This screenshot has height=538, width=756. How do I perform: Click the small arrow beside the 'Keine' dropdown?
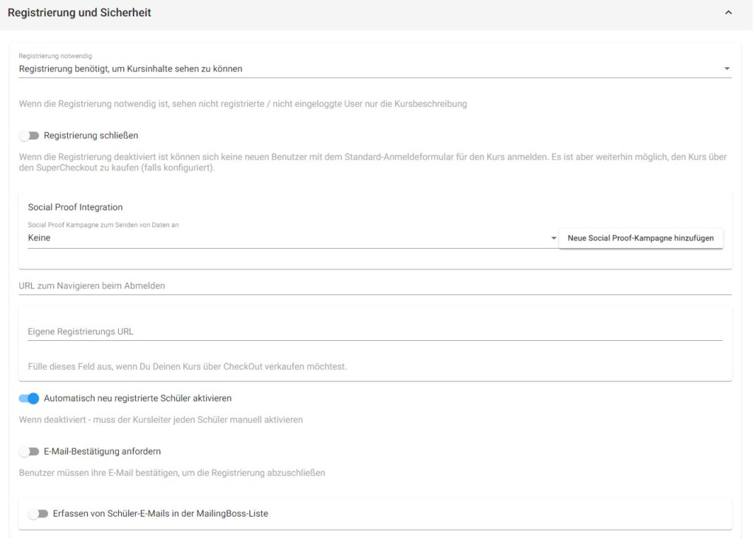[x=554, y=238]
